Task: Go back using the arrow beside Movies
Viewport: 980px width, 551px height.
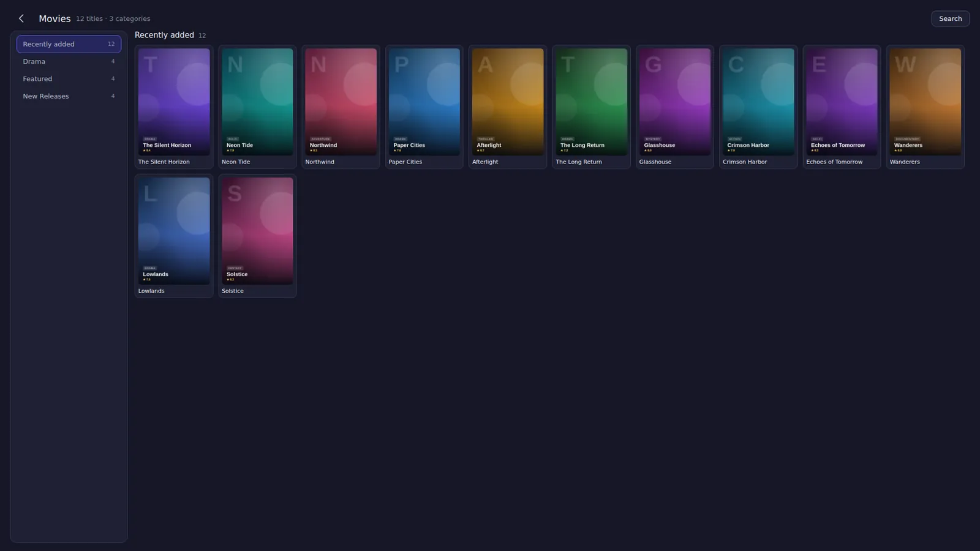Action: 21,18
